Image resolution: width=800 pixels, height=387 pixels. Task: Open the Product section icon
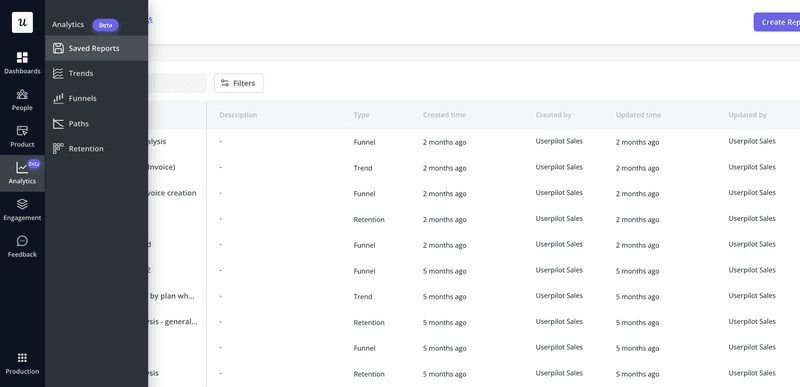[22, 131]
